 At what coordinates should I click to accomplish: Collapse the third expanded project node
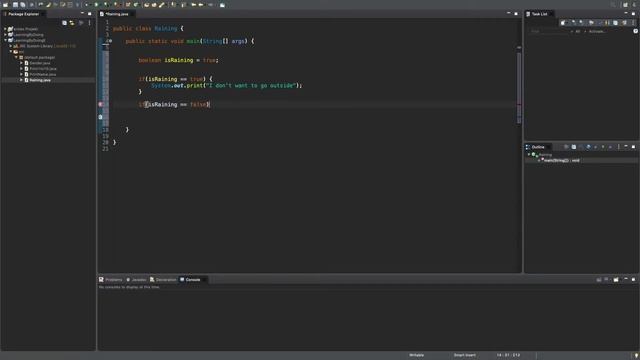pyautogui.click(x=5, y=40)
